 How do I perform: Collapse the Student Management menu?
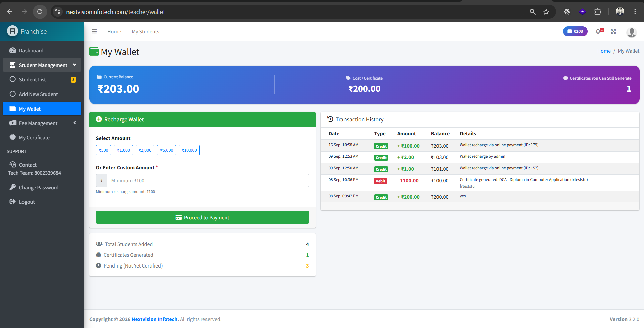pyautogui.click(x=42, y=65)
